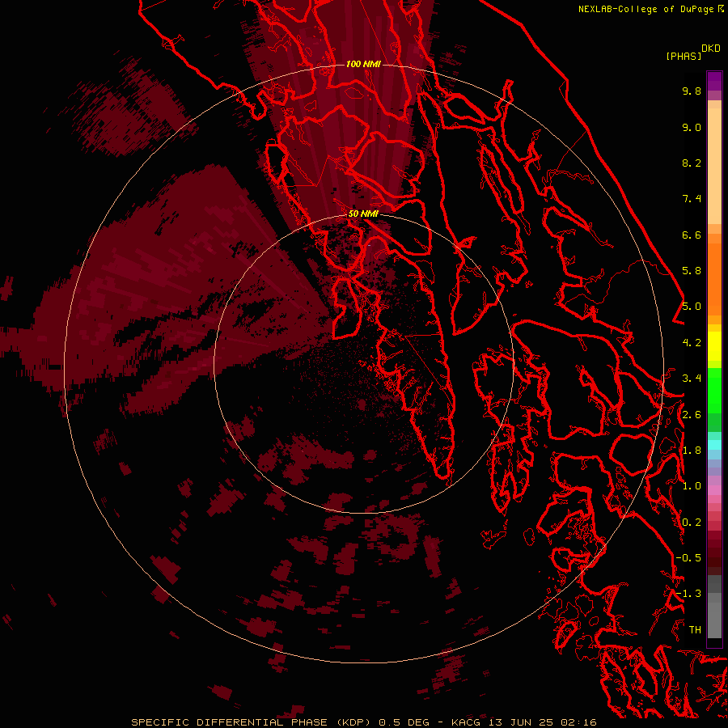Click the Specific Differential Phase caption text
Viewport: 728px width, 728px height.
pyautogui.click(x=363, y=722)
